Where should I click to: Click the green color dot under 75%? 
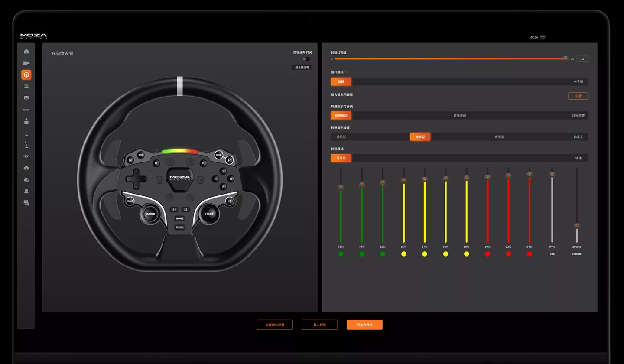tap(341, 254)
